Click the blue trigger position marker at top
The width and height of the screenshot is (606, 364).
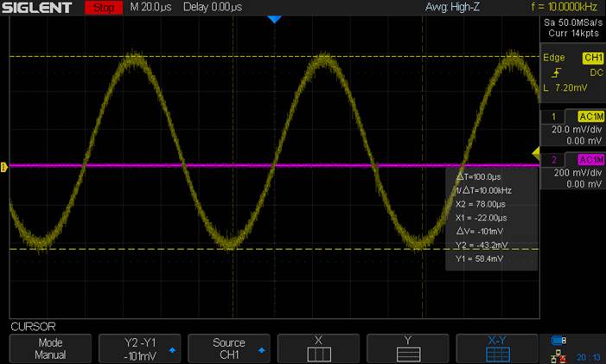click(274, 19)
